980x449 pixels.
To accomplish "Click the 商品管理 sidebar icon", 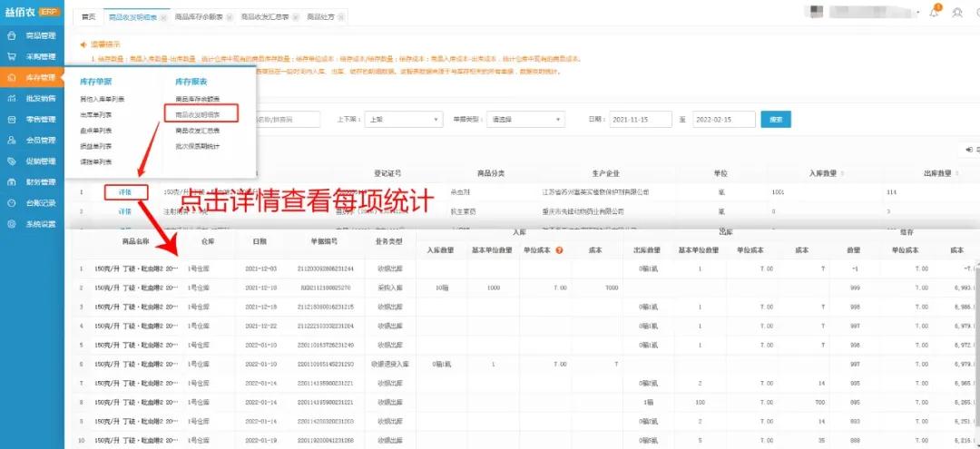I will (11, 36).
